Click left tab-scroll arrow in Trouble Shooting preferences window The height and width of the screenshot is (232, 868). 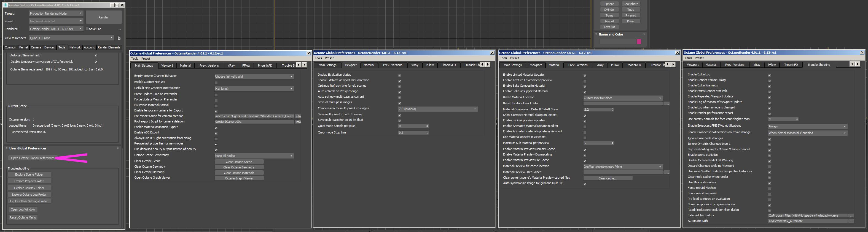tap(852, 64)
